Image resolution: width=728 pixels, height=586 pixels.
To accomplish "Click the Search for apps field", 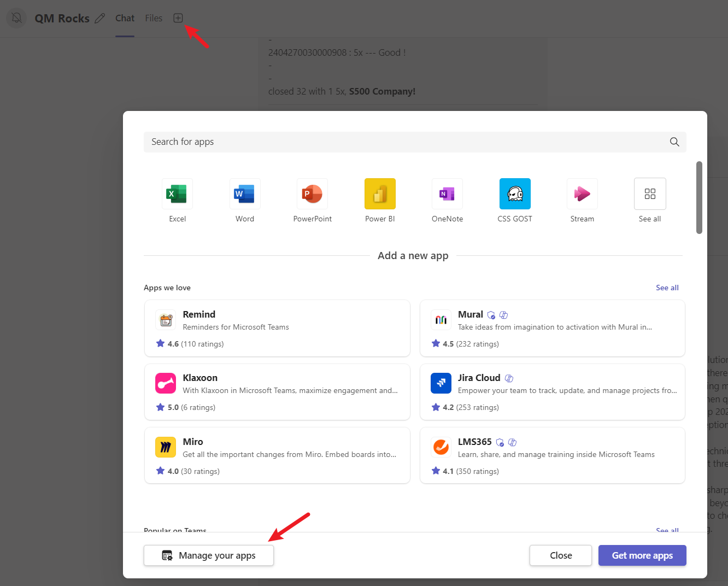I will [415, 142].
